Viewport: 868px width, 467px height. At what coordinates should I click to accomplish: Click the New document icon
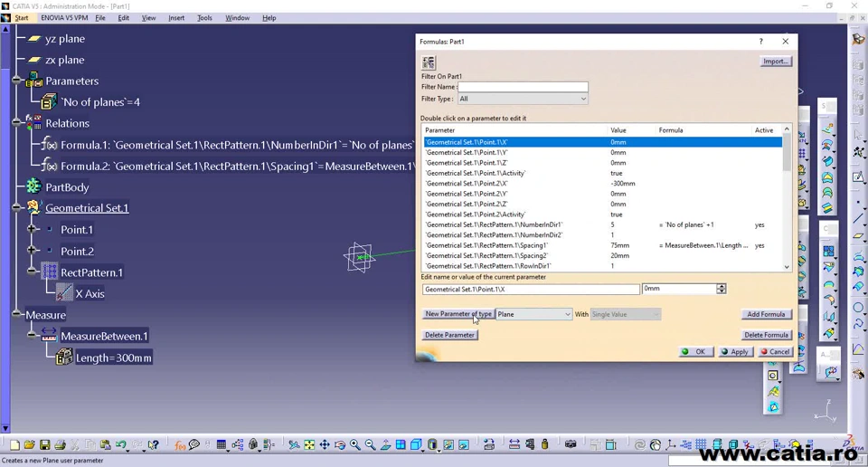tap(15, 445)
